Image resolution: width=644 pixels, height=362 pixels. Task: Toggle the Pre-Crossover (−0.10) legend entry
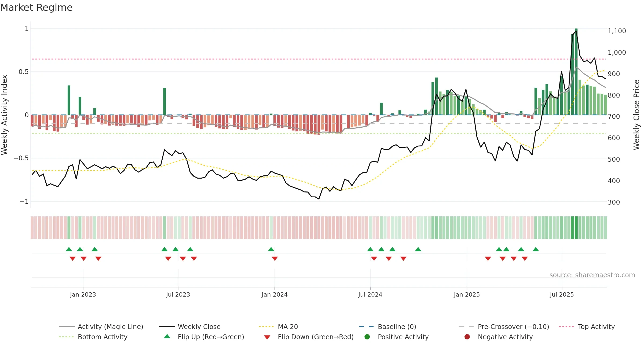504,327
